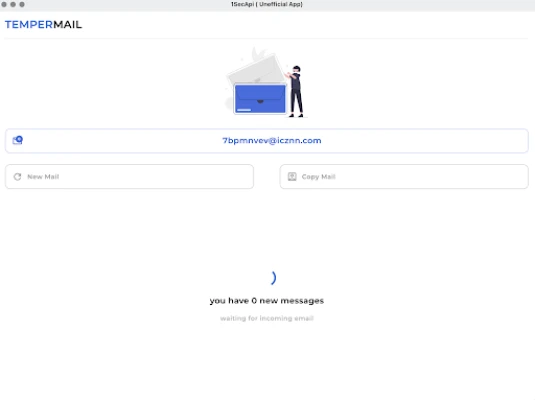Click the blue loading spinner
Viewport: 535px width, 400px height.
[x=273, y=278]
